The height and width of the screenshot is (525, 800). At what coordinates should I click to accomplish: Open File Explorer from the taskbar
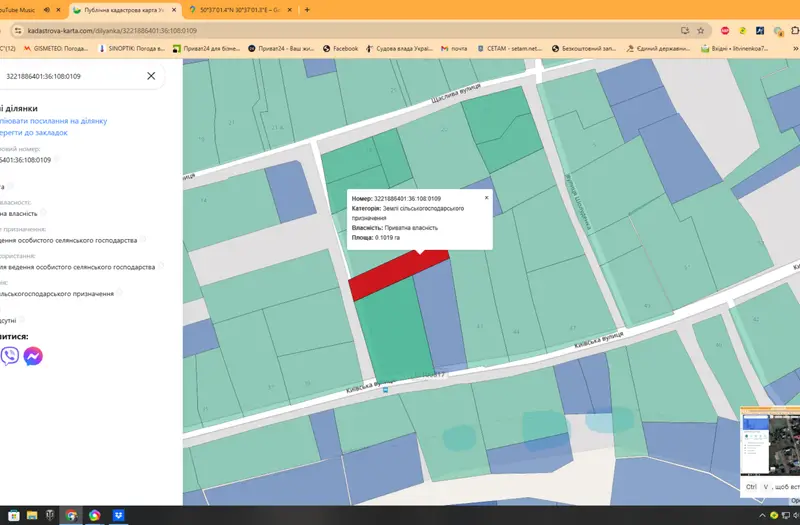pos(32,515)
